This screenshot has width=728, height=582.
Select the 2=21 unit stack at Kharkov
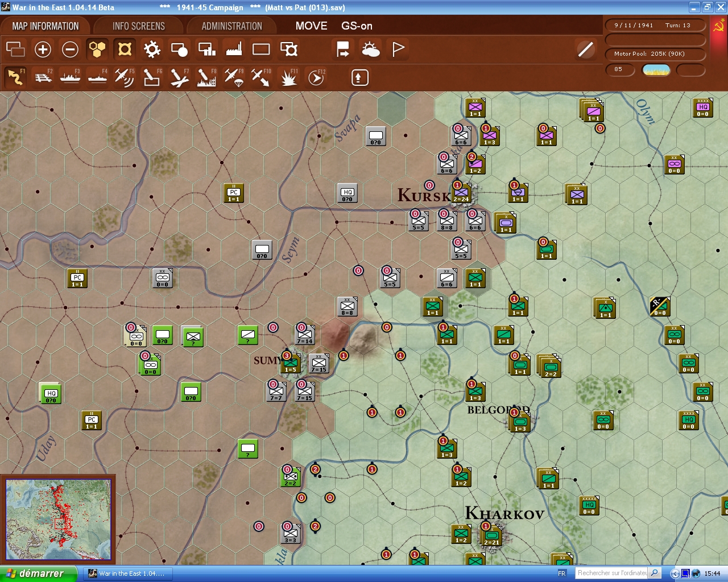(x=491, y=535)
